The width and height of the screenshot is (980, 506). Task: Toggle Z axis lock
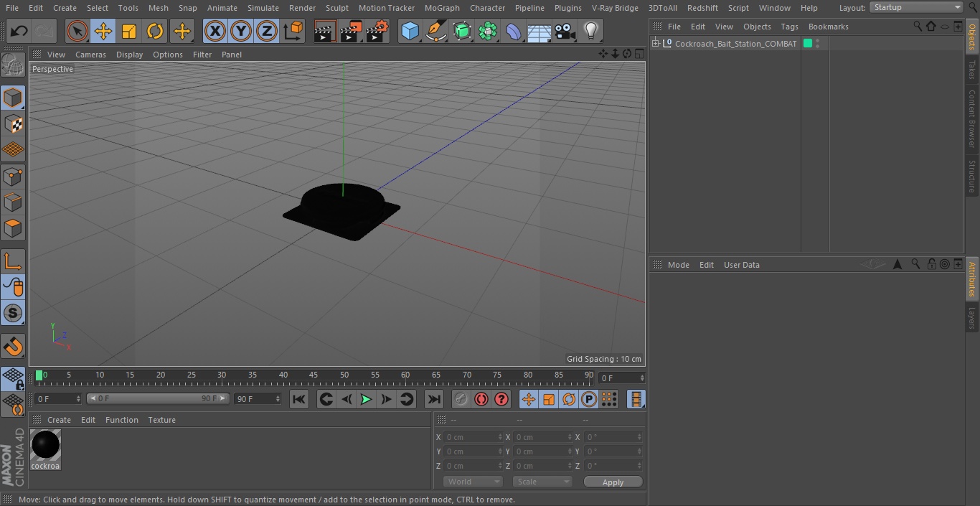pyautogui.click(x=267, y=31)
